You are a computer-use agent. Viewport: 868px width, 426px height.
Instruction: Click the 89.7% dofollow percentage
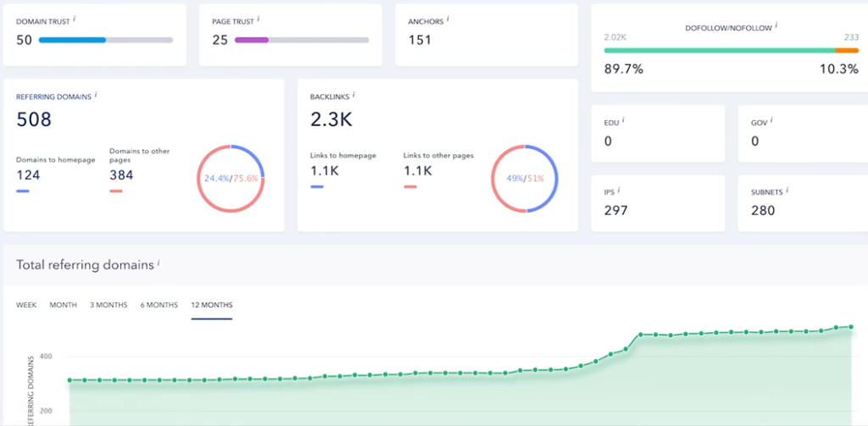click(623, 69)
